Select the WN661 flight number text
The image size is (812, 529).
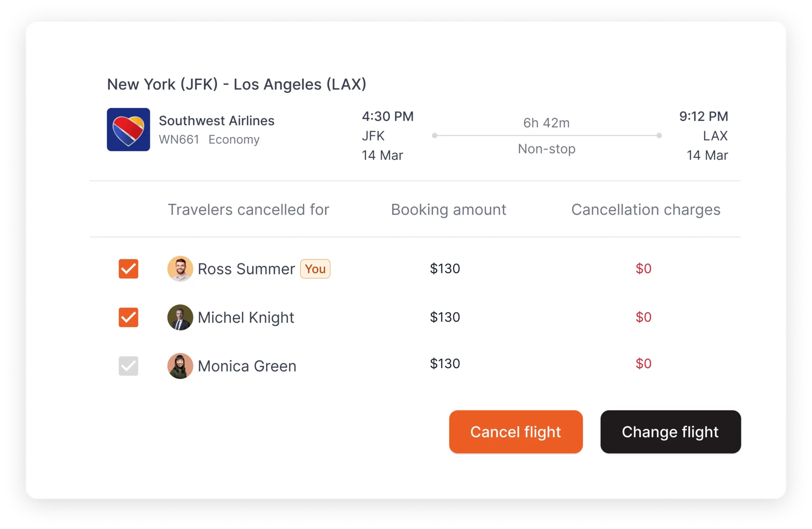179,140
